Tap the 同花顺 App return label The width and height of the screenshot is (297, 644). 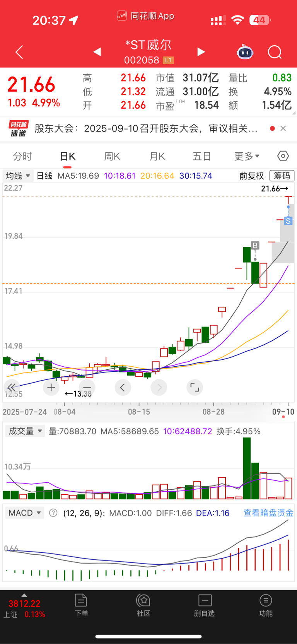pyautogui.click(x=145, y=16)
